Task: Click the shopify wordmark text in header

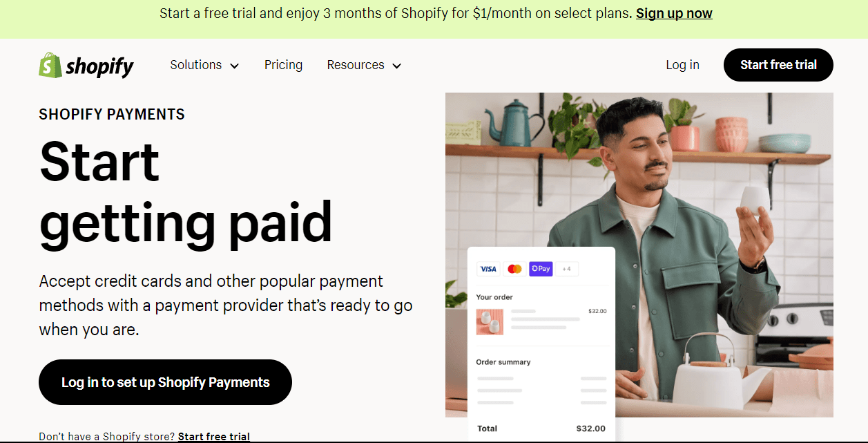Action: tap(99, 66)
